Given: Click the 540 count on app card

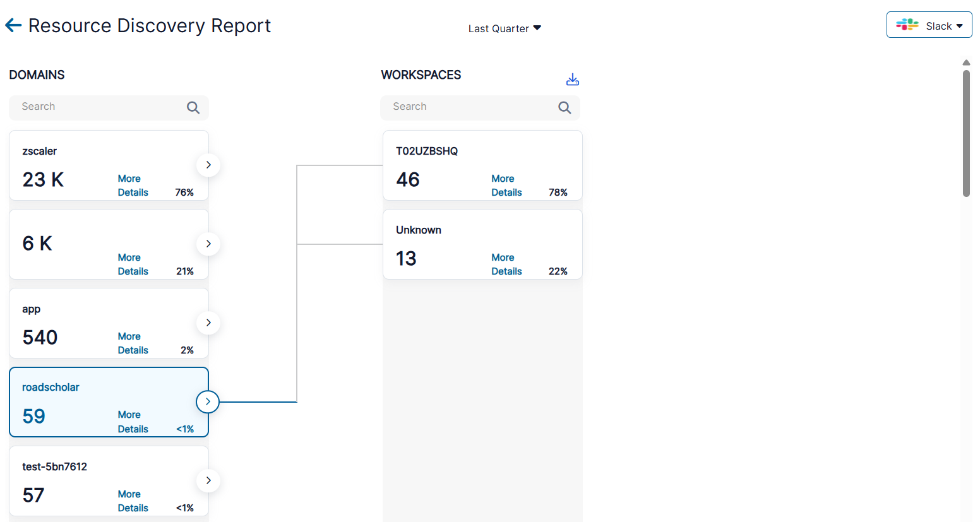Looking at the screenshot, I should pyautogui.click(x=40, y=338).
